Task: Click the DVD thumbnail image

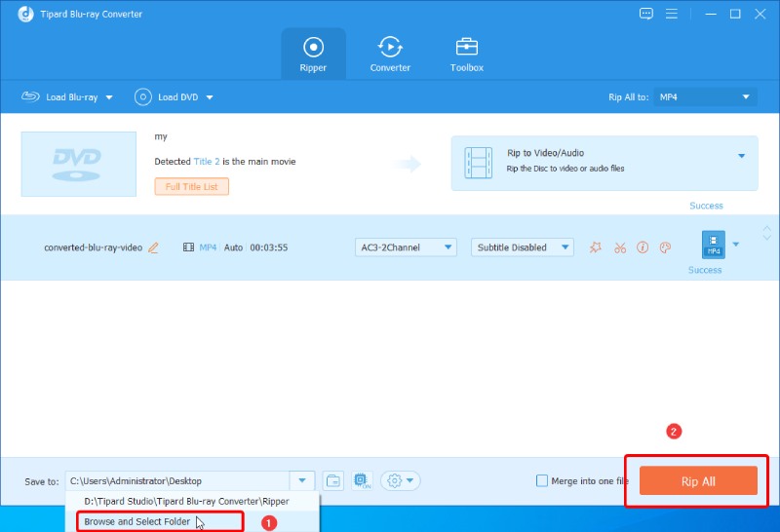Action: click(x=79, y=164)
